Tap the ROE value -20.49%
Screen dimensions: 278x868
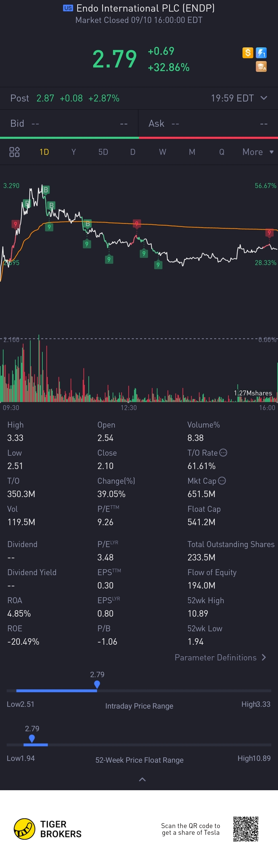point(23,642)
